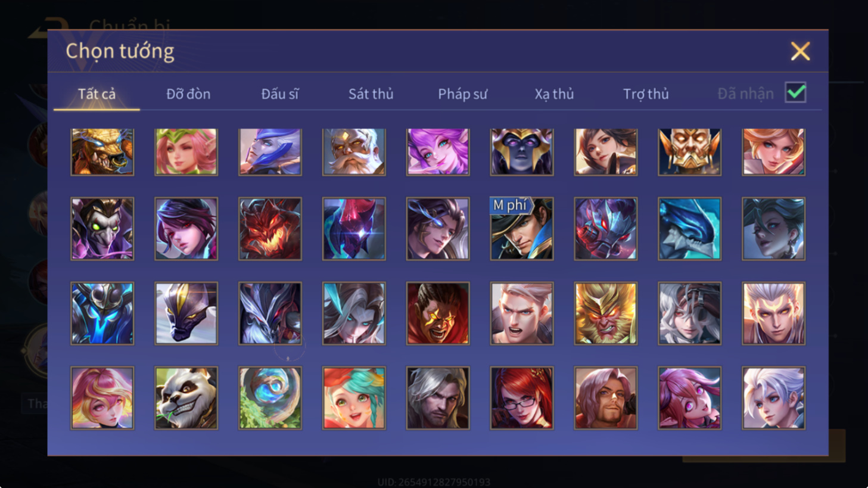This screenshot has width=868, height=488.
Task: Filter by the Pháp sư tab
Action: (x=462, y=94)
